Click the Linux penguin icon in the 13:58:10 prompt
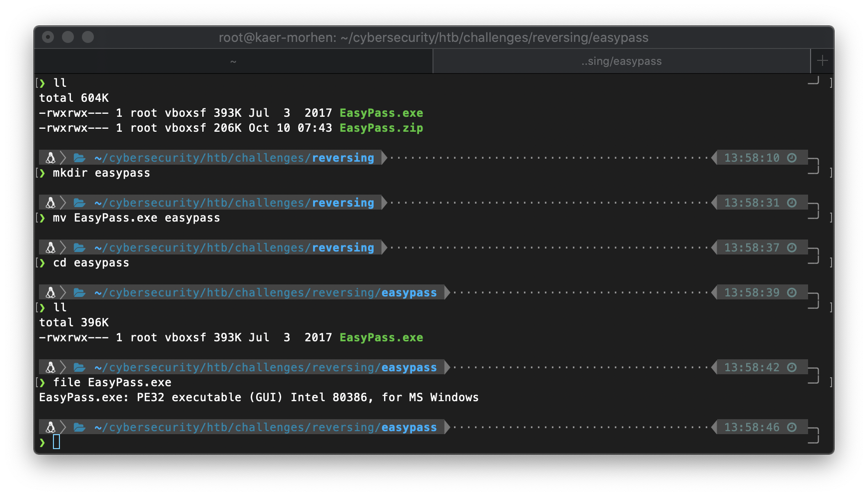 click(50, 158)
